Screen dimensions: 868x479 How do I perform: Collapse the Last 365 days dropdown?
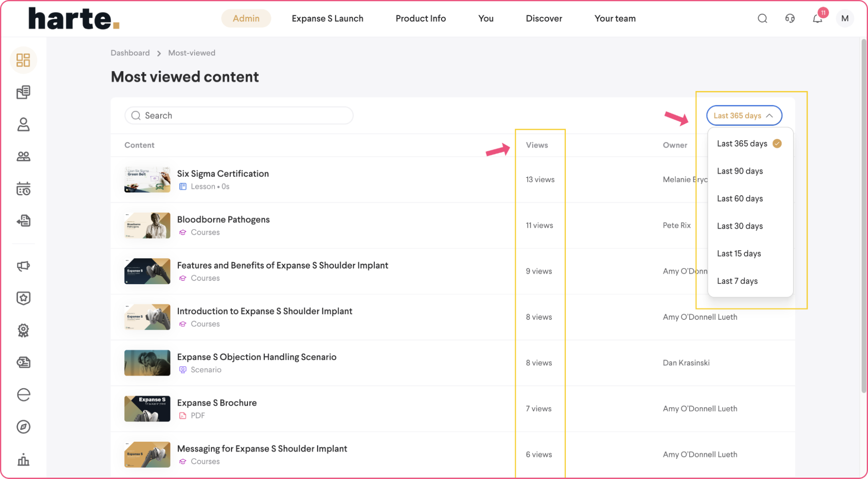coord(744,115)
